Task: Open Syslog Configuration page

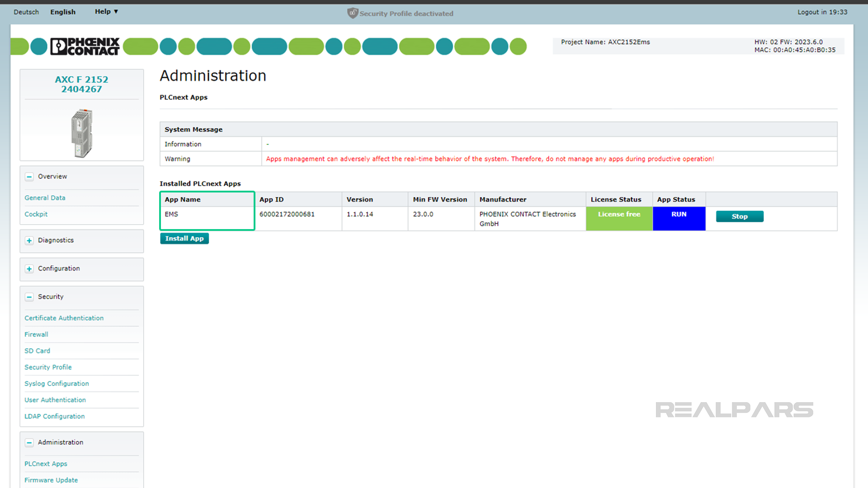Action: 57,383
